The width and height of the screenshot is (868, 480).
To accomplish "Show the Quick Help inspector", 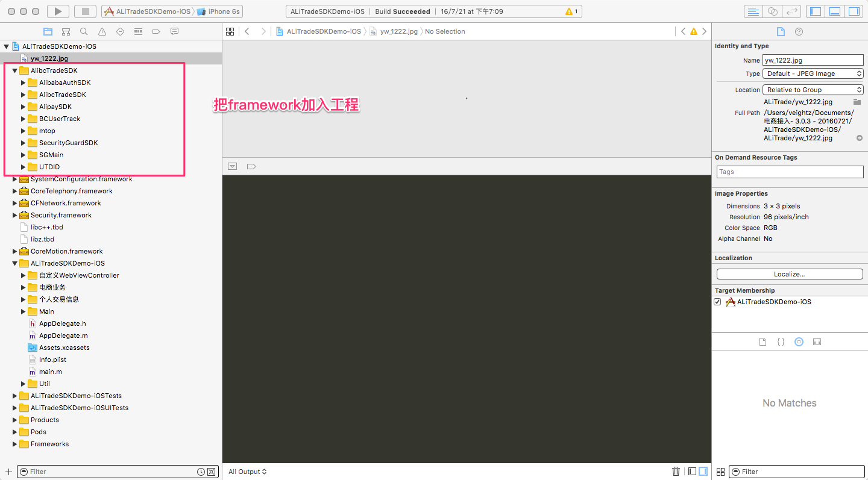I will pyautogui.click(x=799, y=31).
